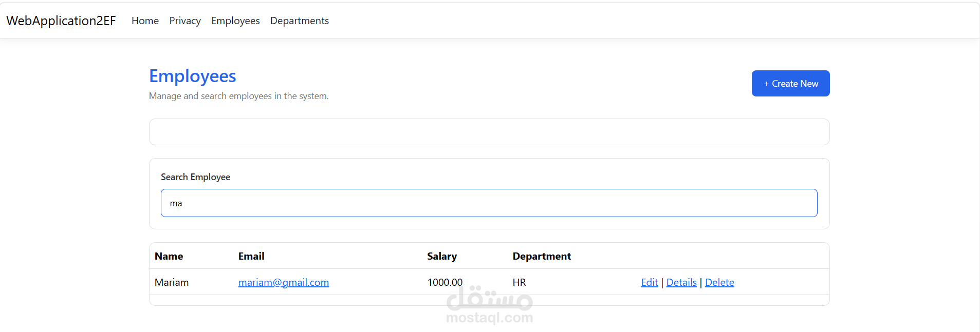The width and height of the screenshot is (980, 332).
Task: Click the Email column header
Action: (251, 256)
